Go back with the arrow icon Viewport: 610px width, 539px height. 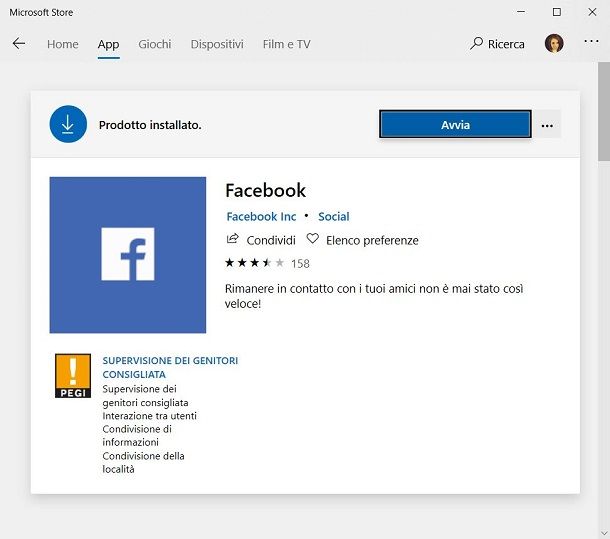[19, 44]
